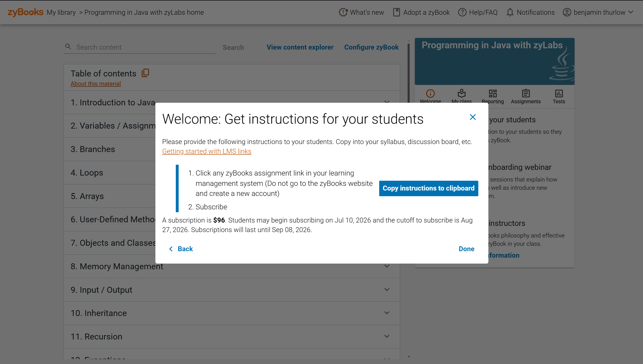Click the zyBooks logo
The width and height of the screenshot is (643, 364).
(25, 12)
